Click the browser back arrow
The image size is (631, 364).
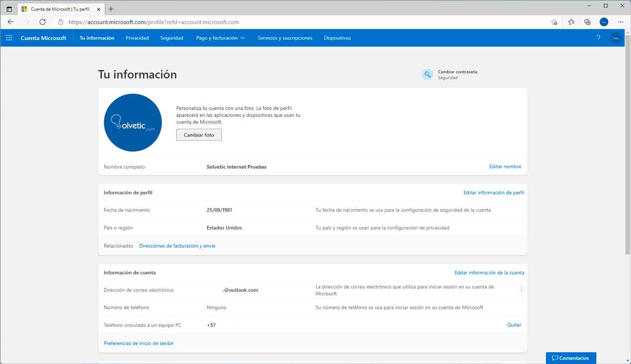11,22
